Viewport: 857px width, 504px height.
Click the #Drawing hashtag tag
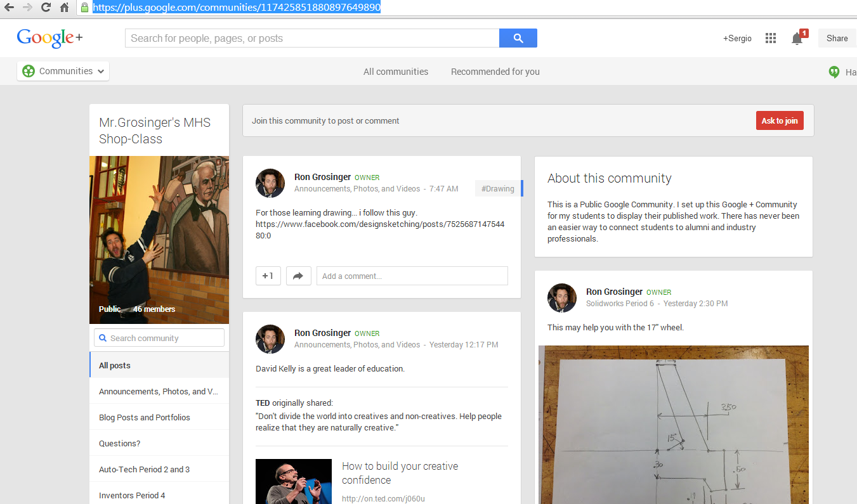click(x=498, y=188)
